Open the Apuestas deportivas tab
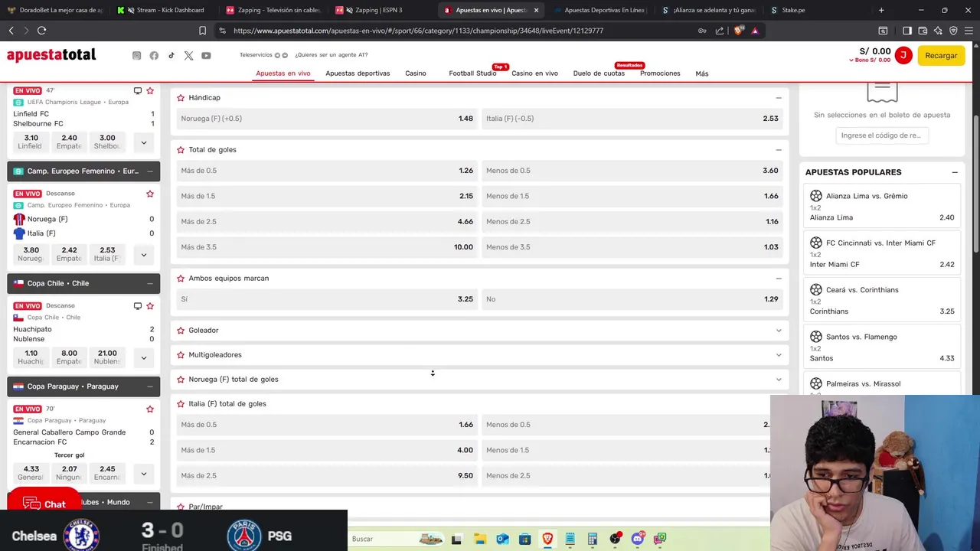This screenshot has height=551, width=980. [358, 73]
